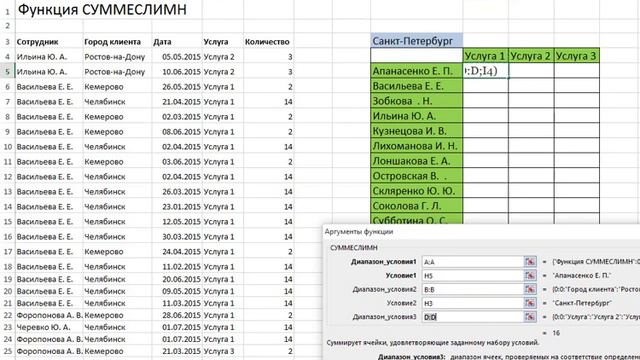Viewport: 640px width, 360px height.
Task: Click Форопонова А. В. cell in row 22
Action: point(49,315)
